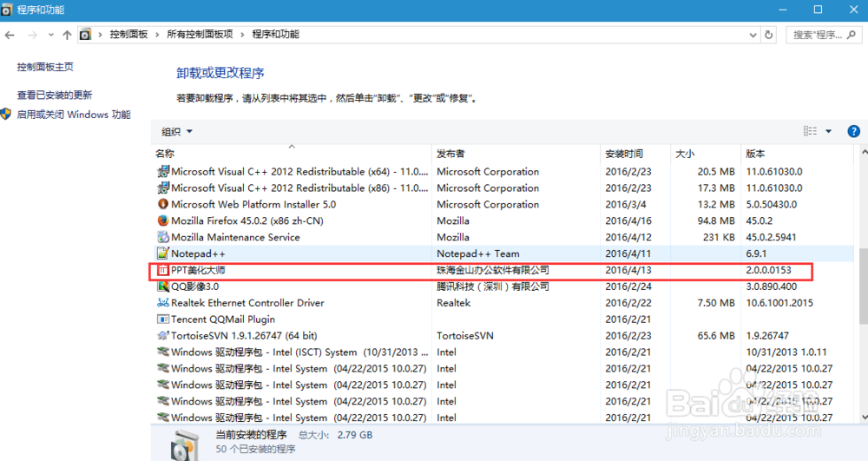Viewport: 868px width, 461px height.
Task: Sort by 安装时间 column header
Action: point(635,154)
